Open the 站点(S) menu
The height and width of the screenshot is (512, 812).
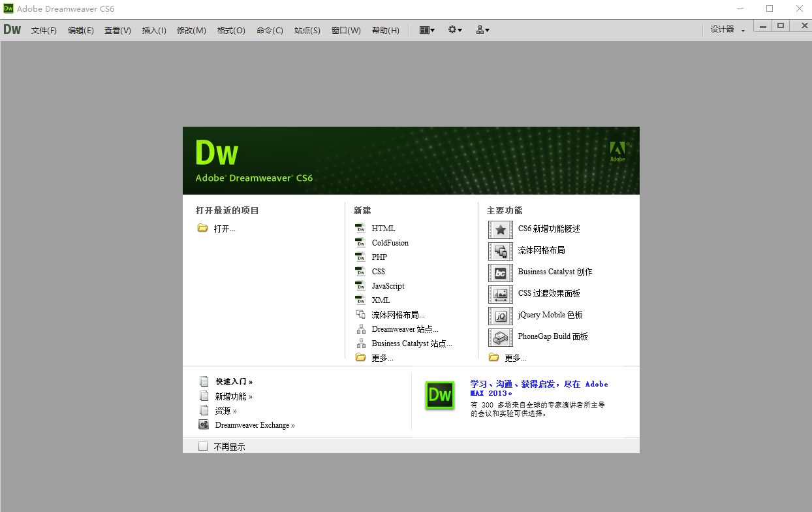point(307,30)
